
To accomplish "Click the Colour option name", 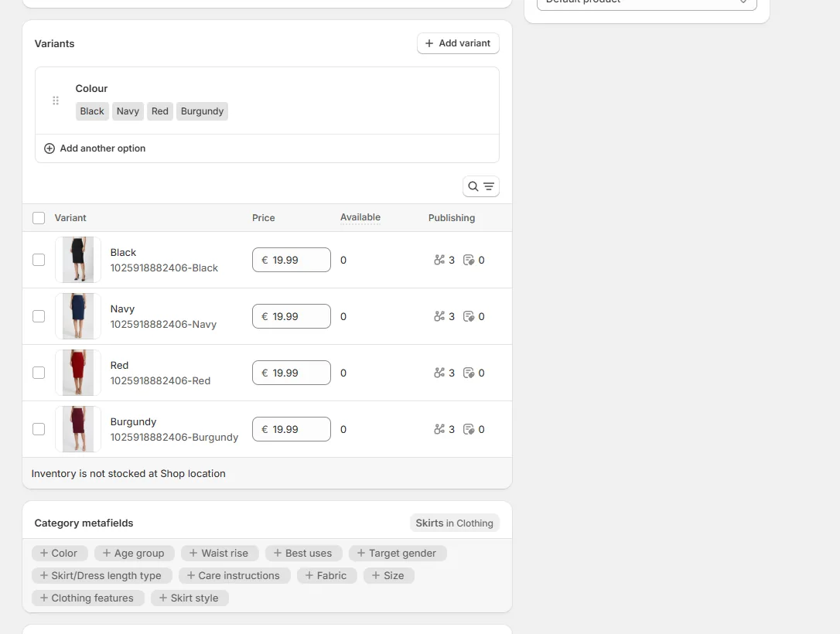I will 91,88.
